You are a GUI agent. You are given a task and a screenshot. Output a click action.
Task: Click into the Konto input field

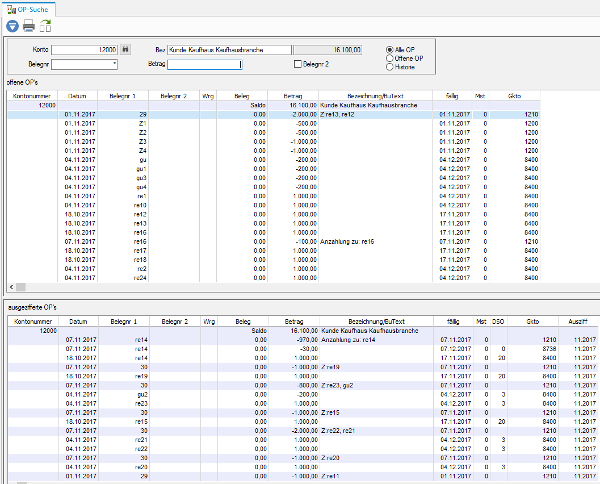pyautogui.click(x=85, y=50)
